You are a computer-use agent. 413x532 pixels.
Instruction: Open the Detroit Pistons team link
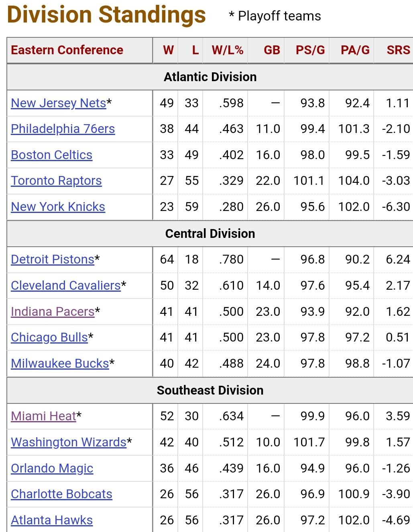(x=53, y=259)
